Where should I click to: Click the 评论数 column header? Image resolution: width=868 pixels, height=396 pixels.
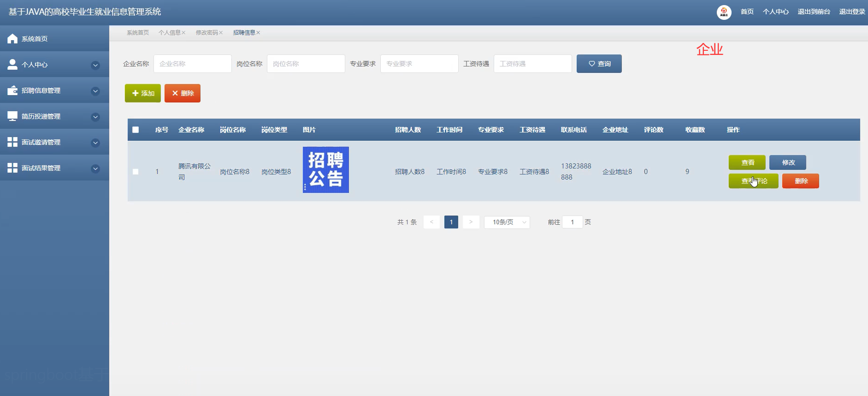pos(654,130)
